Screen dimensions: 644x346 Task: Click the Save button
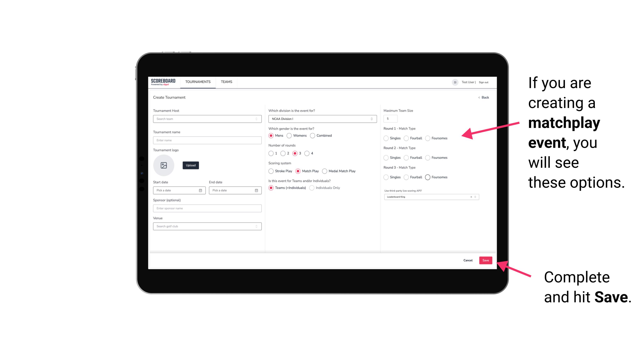point(485,260)
